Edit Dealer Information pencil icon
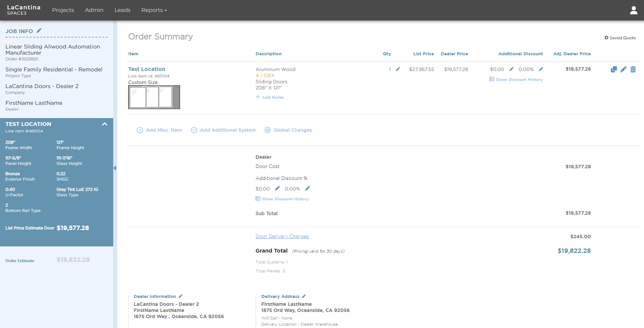The width and height of the screenshot is (644, 328). [180, 296]
